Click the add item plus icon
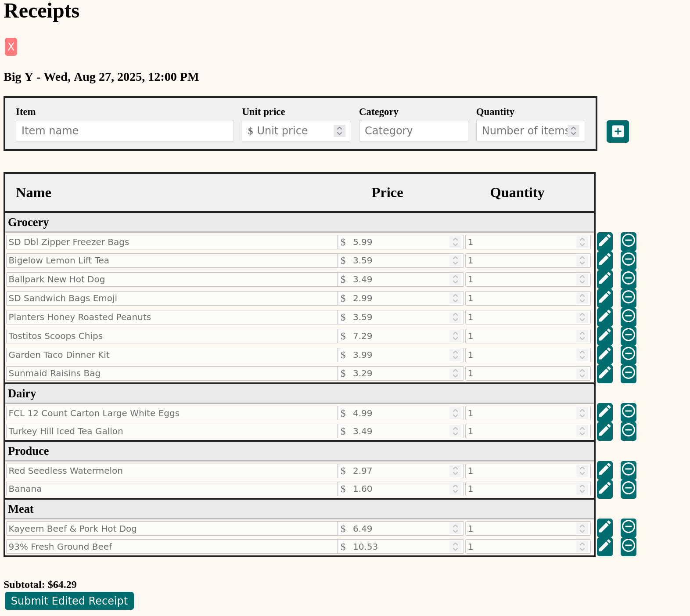 618,131
